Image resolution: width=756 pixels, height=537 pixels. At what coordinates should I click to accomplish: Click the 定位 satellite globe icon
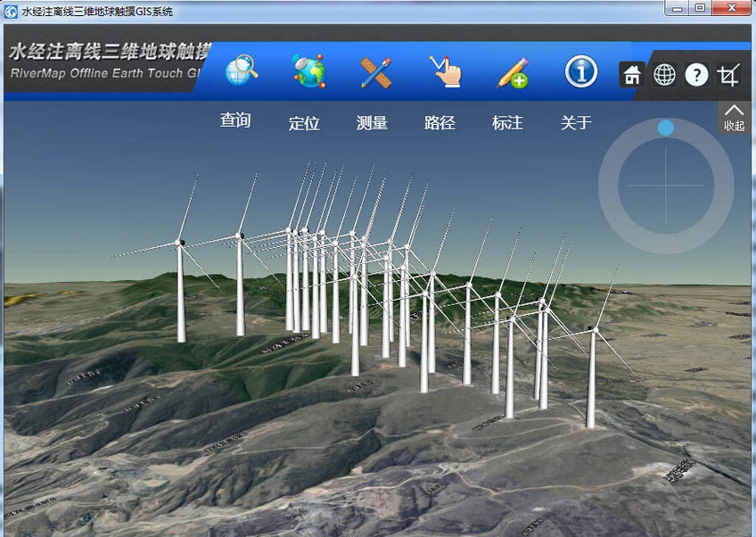point(309,71)
